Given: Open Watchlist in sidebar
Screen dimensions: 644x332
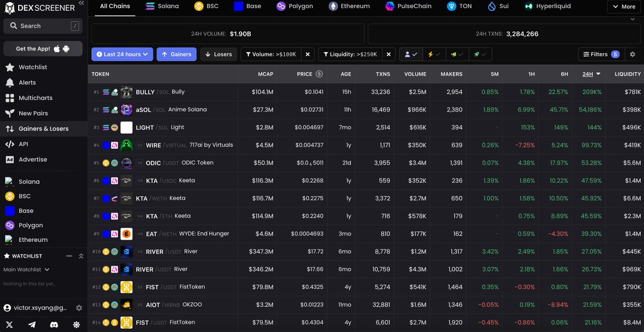Looking at the screenshot, I should coord(43,67).
